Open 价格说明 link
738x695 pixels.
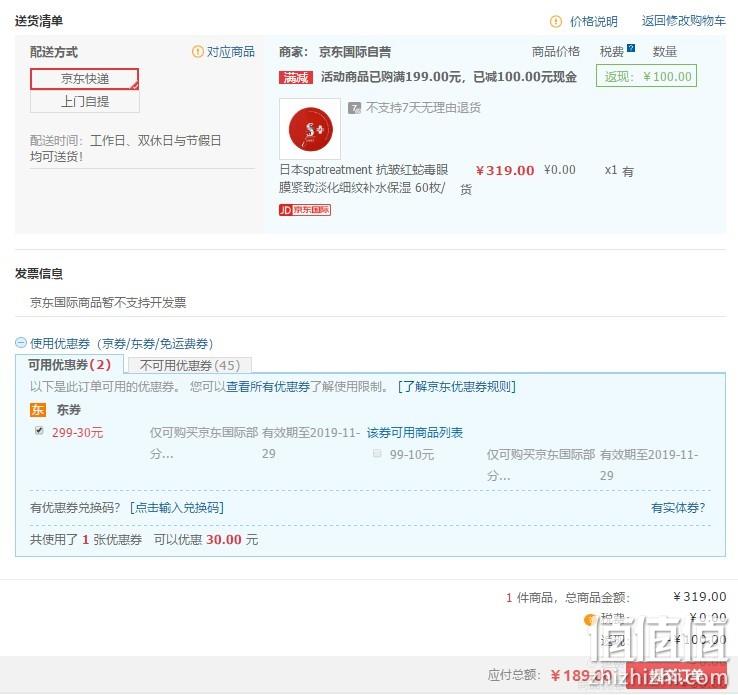(594, 21)
